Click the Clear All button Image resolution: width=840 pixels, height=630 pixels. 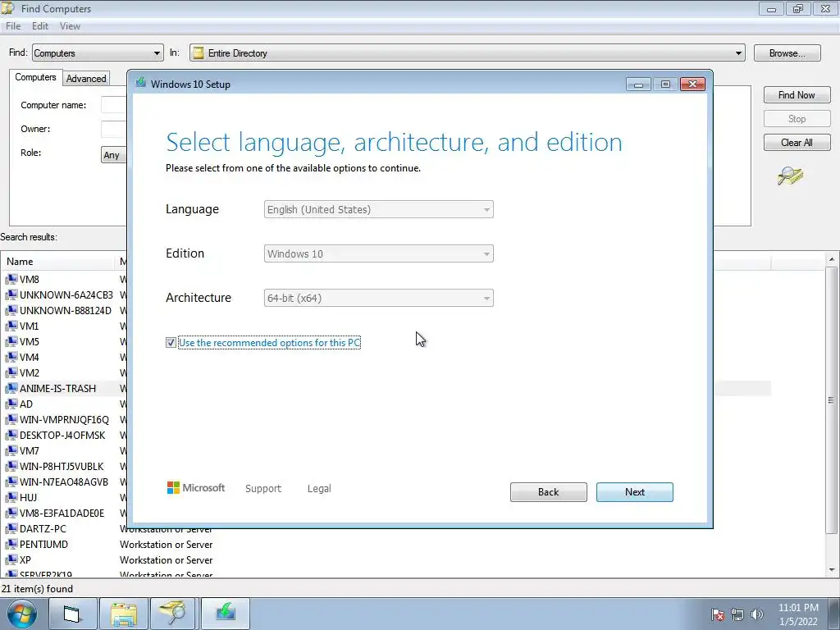click(x=797, y=143)
